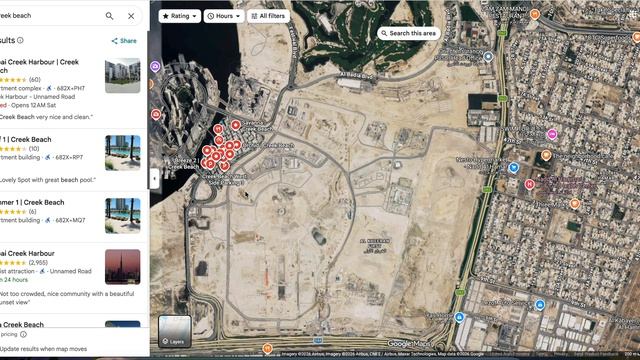Open the Hours filter dropdown

[x=224, y=16]
